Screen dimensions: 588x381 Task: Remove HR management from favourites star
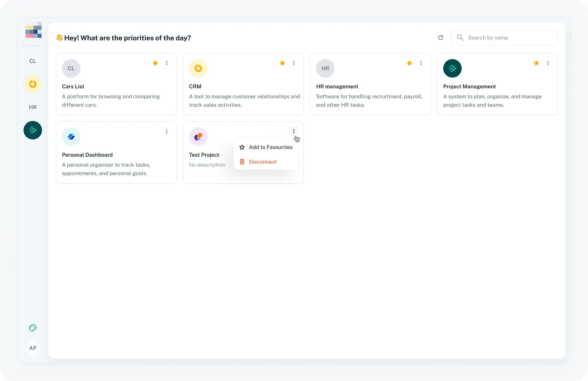coord(409,63)
